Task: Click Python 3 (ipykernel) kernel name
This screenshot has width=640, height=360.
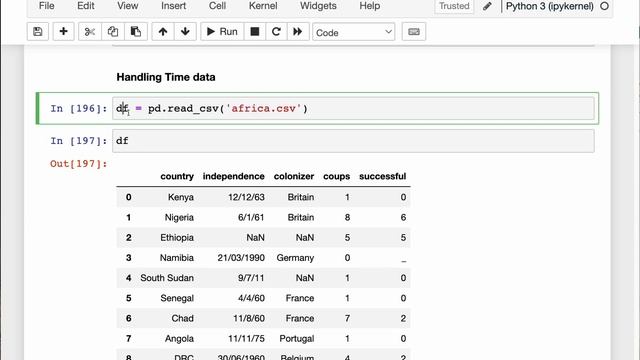Action: pos(549,6)
